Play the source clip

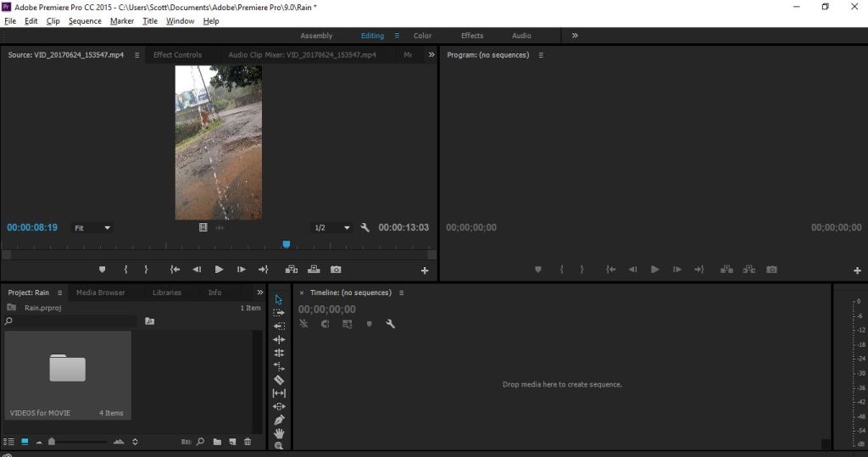pyautogui.click(x=219, y=270)
